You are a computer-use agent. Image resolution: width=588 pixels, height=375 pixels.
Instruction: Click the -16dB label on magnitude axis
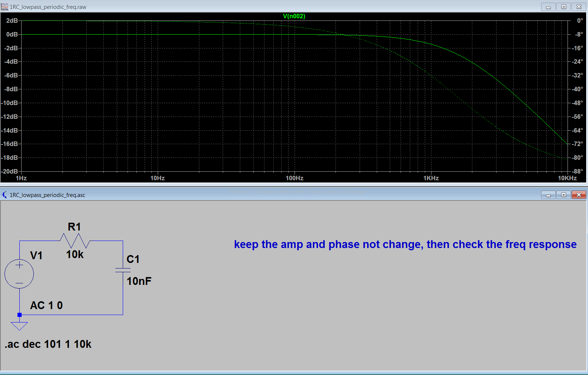(10, 144)
